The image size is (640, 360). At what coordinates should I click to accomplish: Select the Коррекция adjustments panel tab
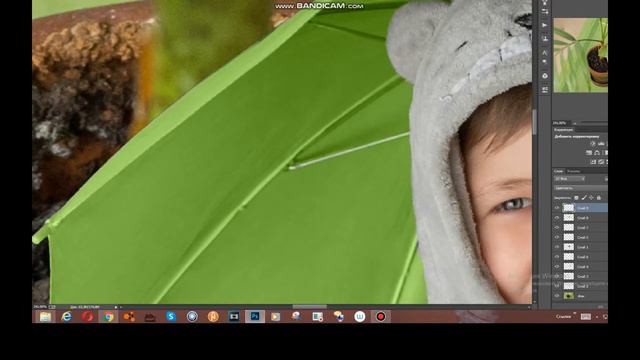(x=564, y=129)
